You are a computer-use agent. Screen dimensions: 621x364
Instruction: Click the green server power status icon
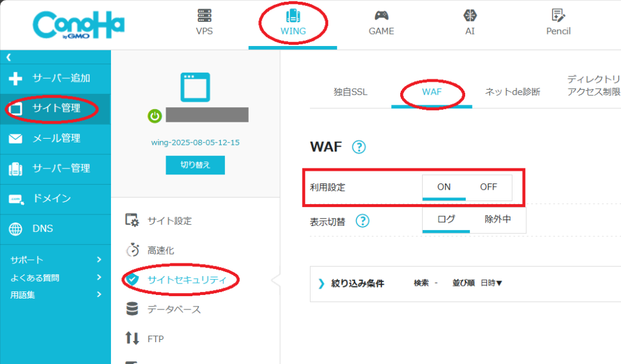click(x=155, y=115)
